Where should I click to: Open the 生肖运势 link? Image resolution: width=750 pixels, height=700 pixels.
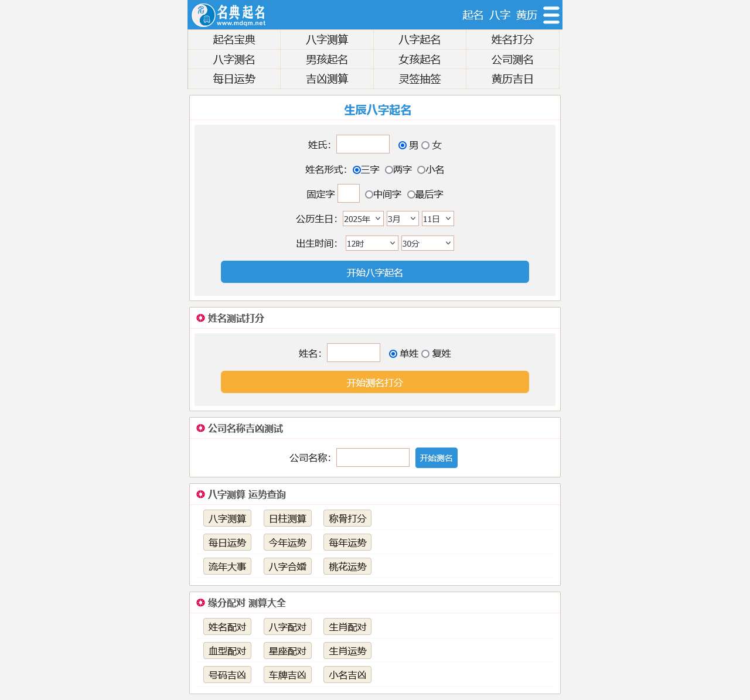[347, 651]
